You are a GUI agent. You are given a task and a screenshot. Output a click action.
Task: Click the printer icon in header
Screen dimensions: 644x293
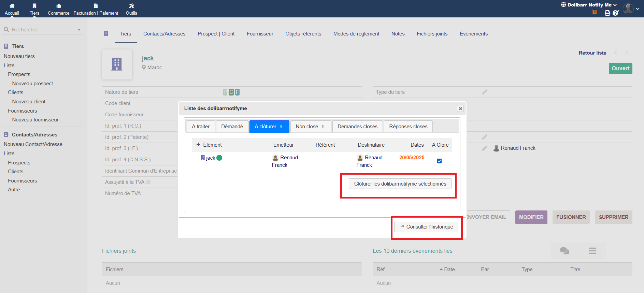(x=607, y=13)
